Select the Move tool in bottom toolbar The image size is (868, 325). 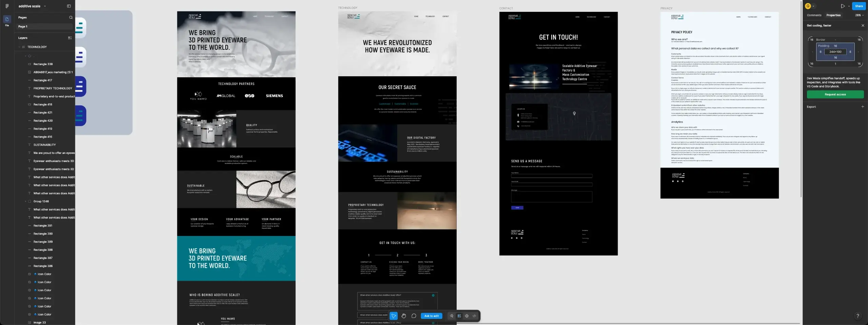(x=394, y=316)
